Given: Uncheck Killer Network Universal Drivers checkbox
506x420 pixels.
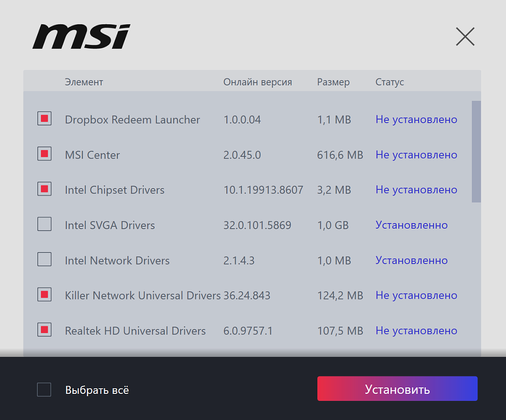Looking at the screenshot, I should point(44,294).
